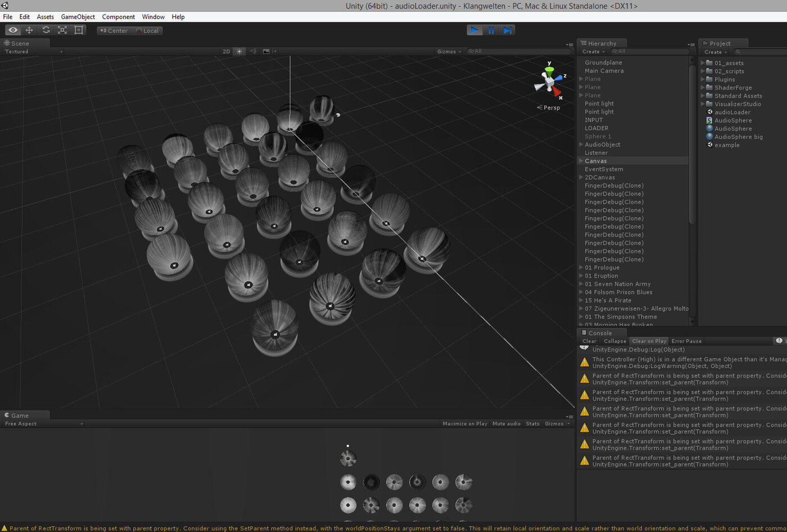Clear the Console messages
Image resolution: width=787 pixels, height=532 pixels.
589,341
